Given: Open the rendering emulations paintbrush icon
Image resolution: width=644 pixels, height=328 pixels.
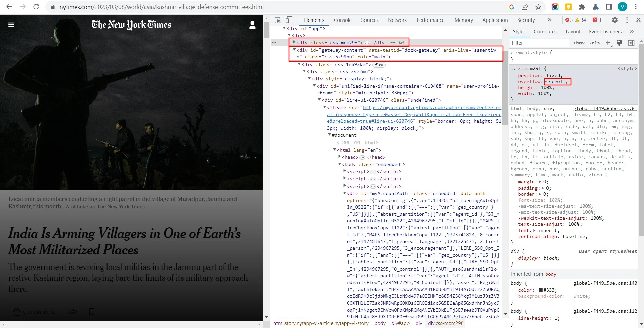Looking at the screenshot, I should [619, 43].
